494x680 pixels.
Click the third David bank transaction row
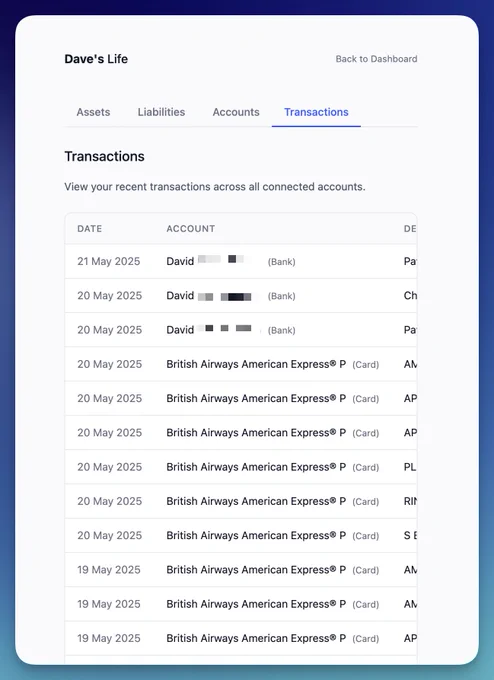click(241, 330)
